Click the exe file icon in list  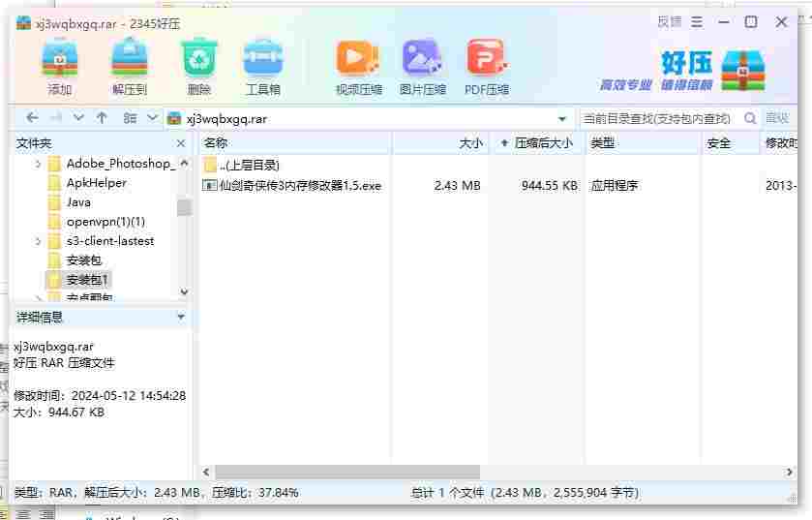click(210, 185)
